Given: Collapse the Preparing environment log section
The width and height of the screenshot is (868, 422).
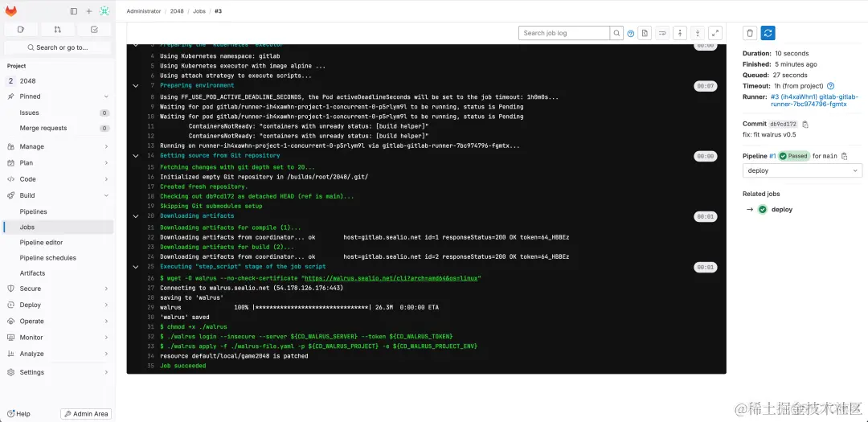Looking at the screenshot, I should (136, 86).
